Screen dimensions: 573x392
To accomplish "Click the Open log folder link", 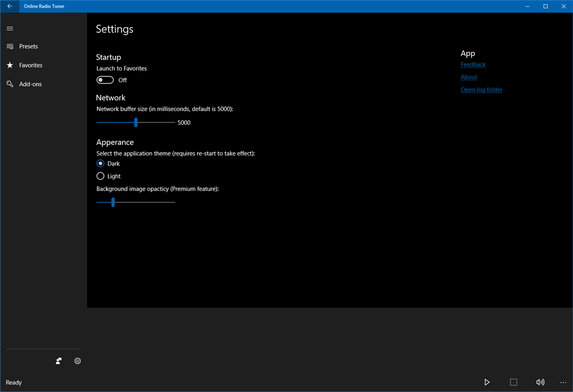I will (x=481, y=90).
